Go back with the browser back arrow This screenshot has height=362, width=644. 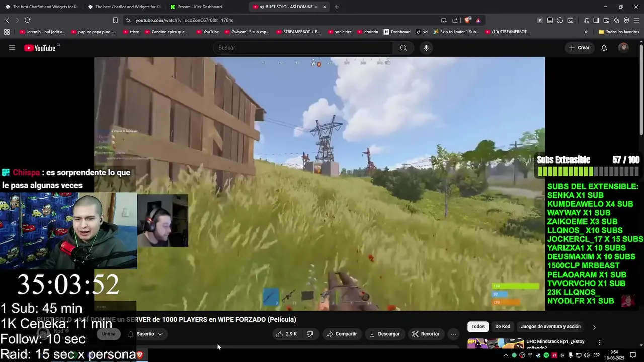pos(7,20)
